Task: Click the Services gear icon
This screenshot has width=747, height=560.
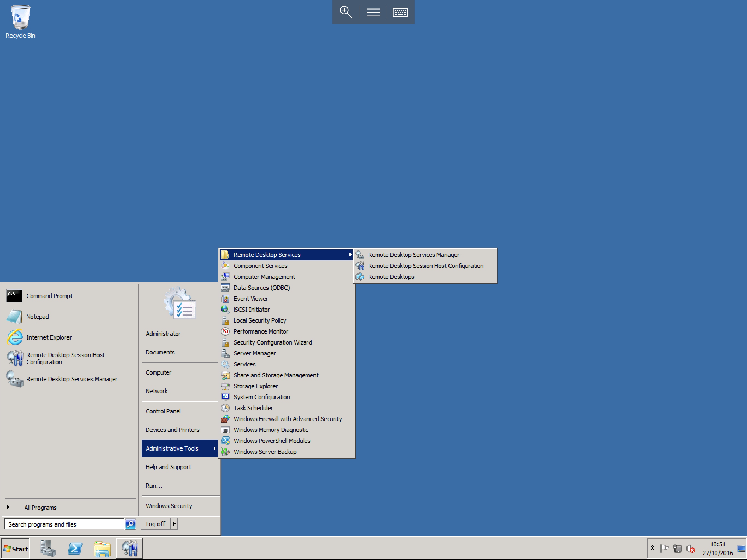Action: [225, 364]
